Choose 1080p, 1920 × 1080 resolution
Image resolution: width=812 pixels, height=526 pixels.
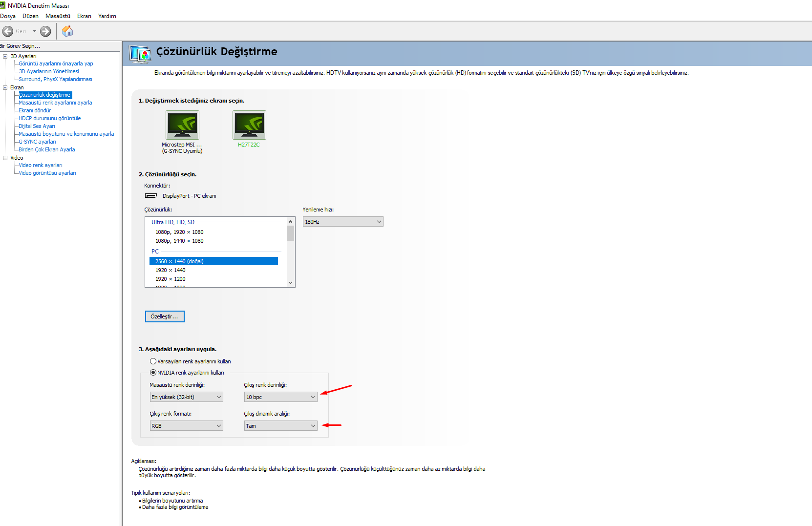[179, 232]
